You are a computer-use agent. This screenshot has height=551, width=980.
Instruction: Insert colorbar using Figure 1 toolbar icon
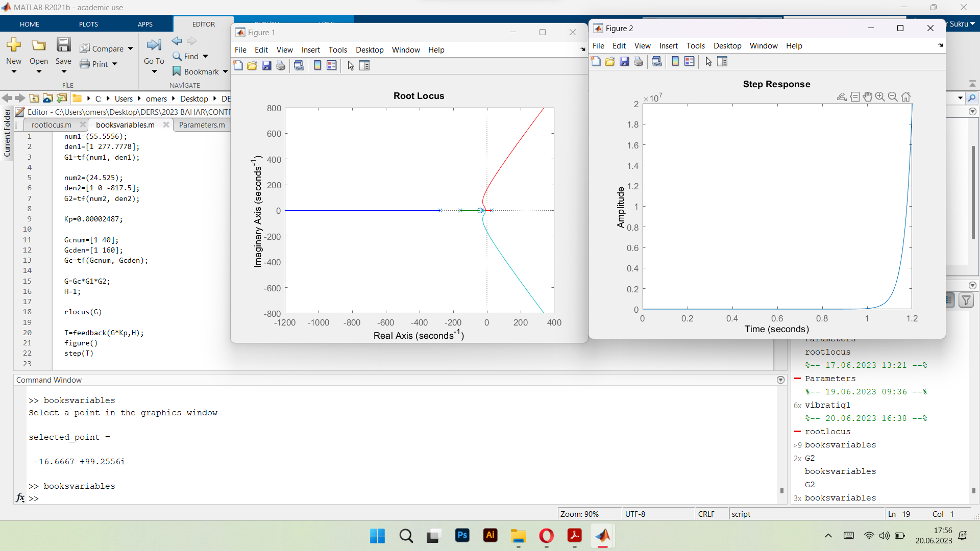(318, 65)
